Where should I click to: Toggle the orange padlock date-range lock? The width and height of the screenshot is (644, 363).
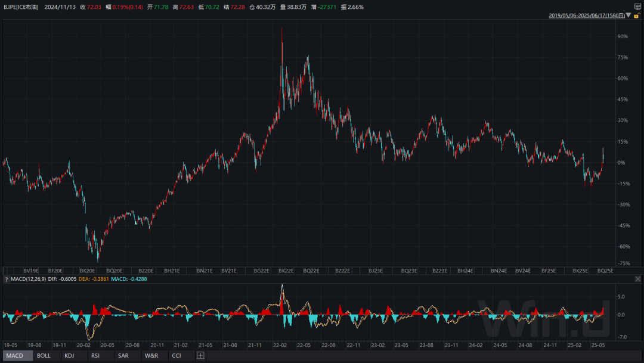tap(636, 15)
